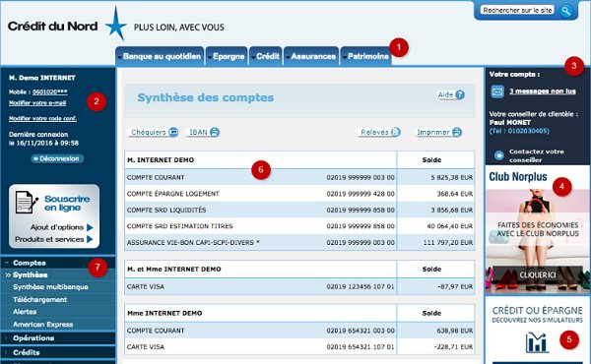Click the balance 111 797,20 EUR
Screen dimensions: 591x364
coord(448,243)
